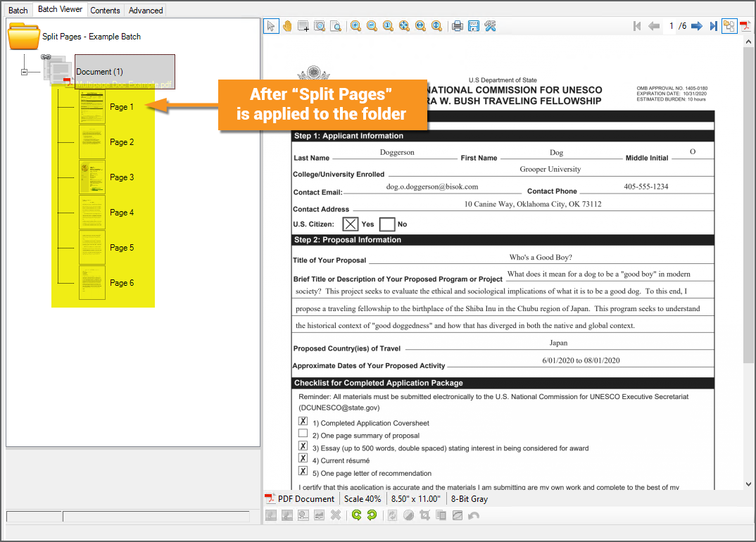Screen dimensions: 756x542
Task: Click the curves adjustment icon
Action: (x=457, y=515)
